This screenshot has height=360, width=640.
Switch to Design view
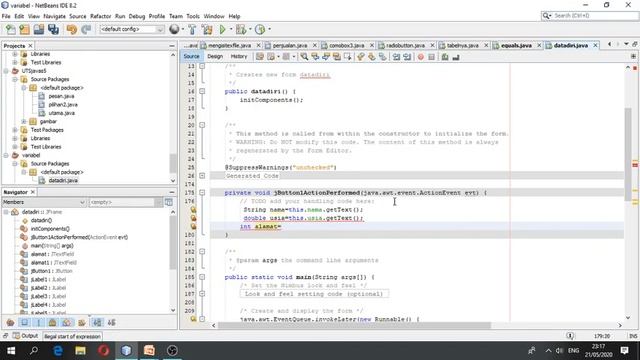click(215, 57)
